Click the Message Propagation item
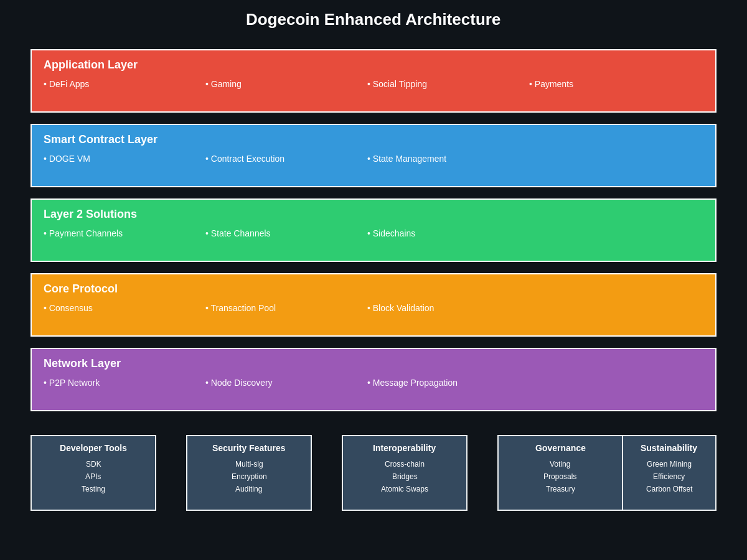 (x=412, y=383)
